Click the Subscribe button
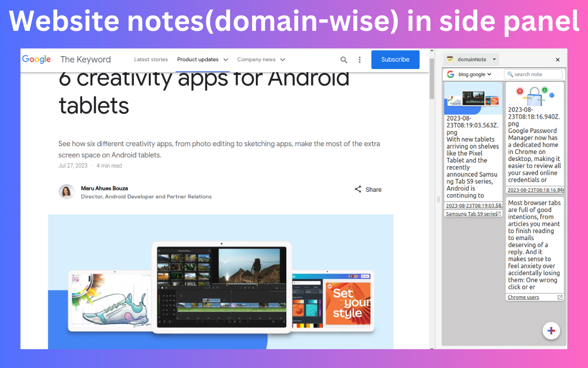Screen dimensions: 588x368 (x=395, y=59)
